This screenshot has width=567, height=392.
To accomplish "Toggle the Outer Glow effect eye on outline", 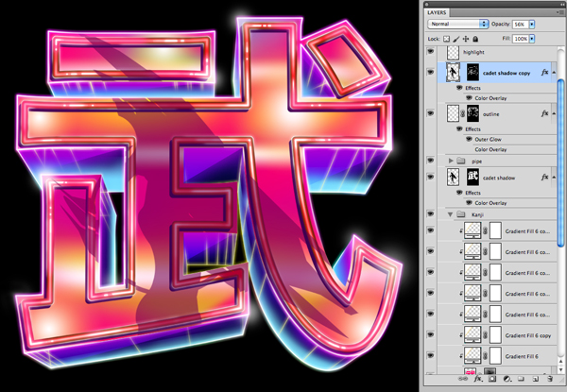I will (x=469, y=139).
